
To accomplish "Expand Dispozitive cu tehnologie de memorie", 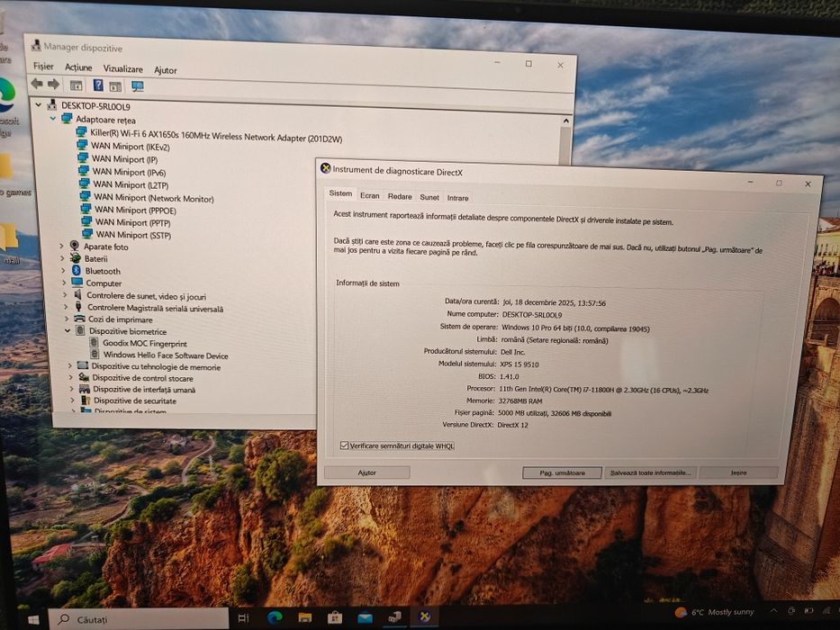I will [69, 365].
